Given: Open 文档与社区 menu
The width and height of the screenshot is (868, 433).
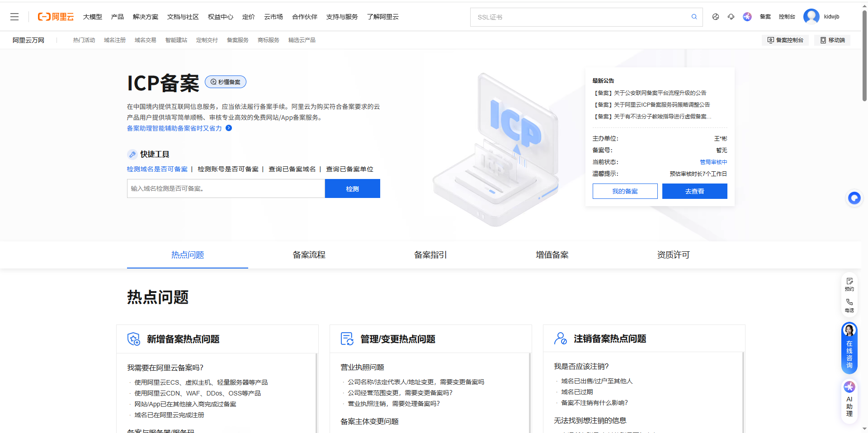Looking at the screenshot, I should pos(183,17).
